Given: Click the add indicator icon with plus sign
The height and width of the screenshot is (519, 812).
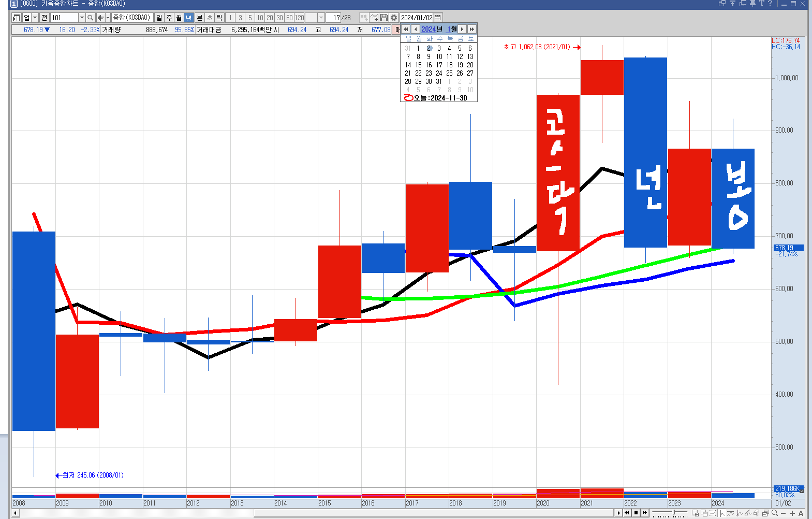Looking at the screenshot, I should pyautogui.click(x=374, y=18).
